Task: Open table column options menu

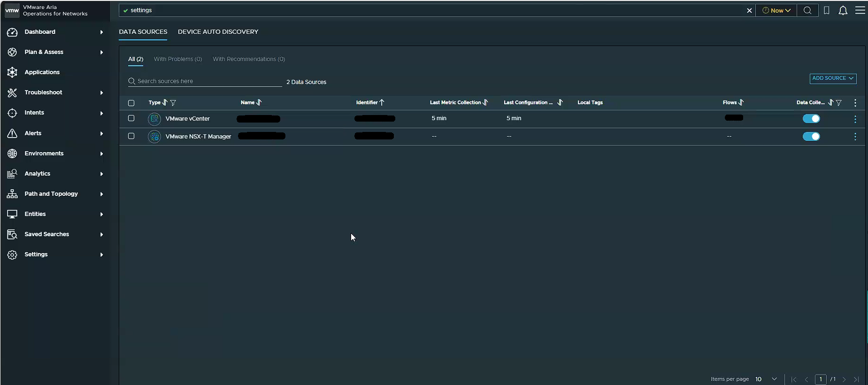Action: point(855,103)
